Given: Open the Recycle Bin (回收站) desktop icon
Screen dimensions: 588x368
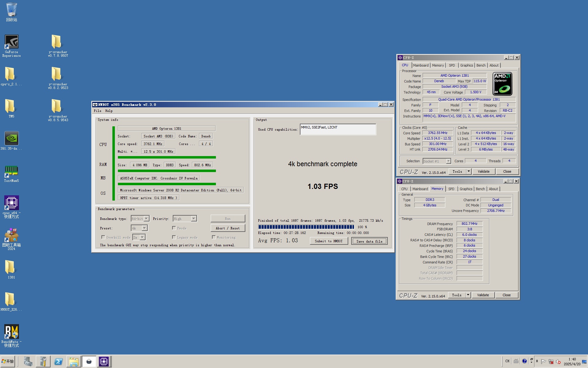Looking at the screenshot, I should [x=11, y=12].
